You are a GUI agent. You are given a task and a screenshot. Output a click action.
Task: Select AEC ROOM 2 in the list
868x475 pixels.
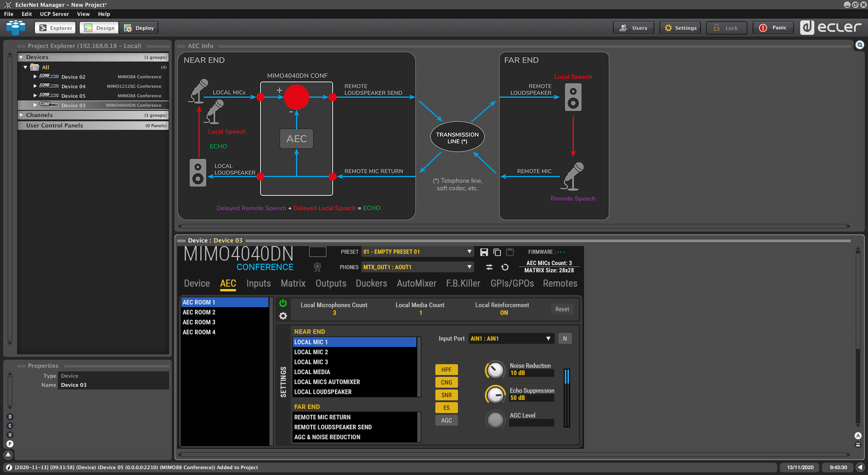pos(225,312)
